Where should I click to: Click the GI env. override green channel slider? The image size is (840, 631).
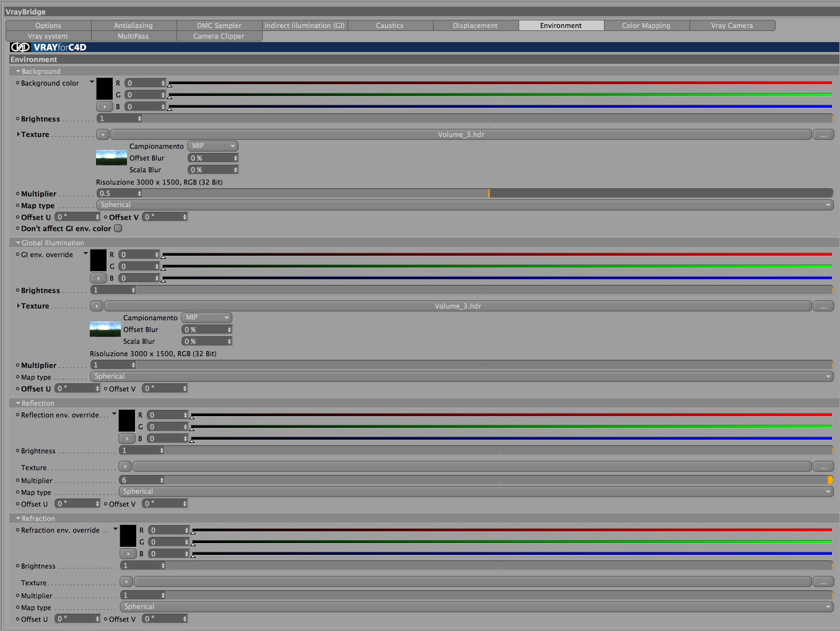pos(497,266)
